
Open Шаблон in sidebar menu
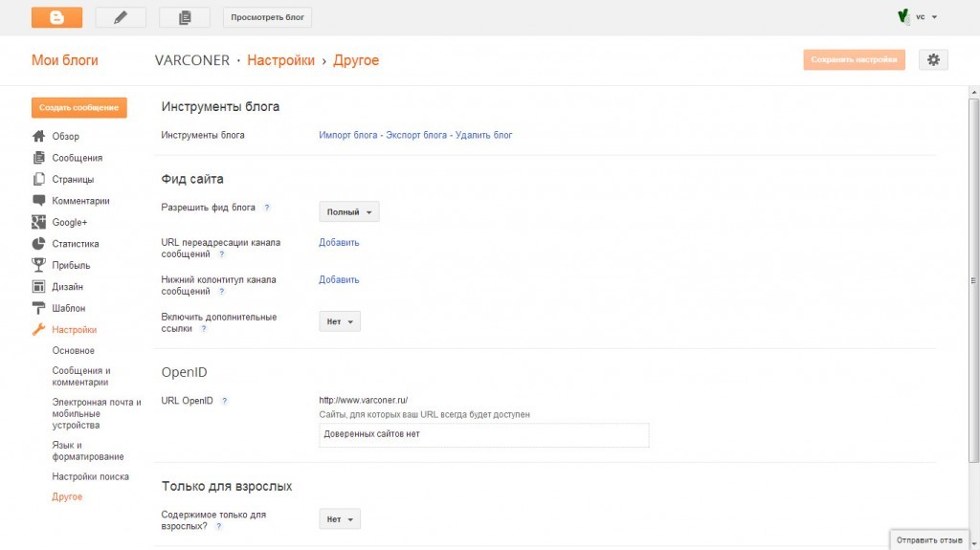68,308
